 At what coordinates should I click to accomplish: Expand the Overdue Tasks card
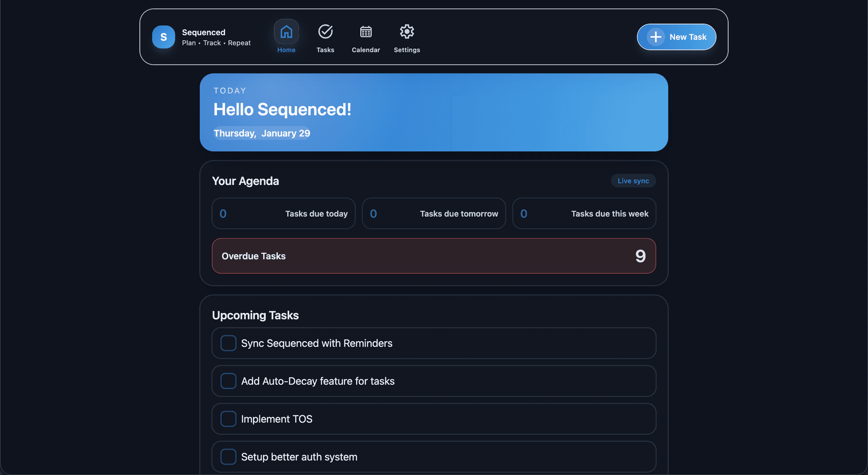point(434,256)
